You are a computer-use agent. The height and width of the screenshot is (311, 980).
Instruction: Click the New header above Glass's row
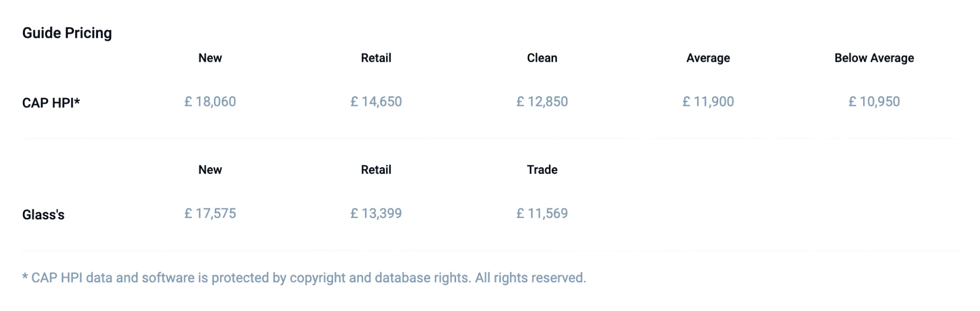pos(210,170)
